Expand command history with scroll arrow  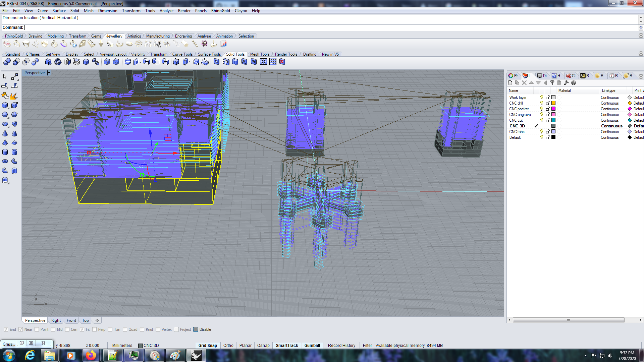(x=641, y=17)
